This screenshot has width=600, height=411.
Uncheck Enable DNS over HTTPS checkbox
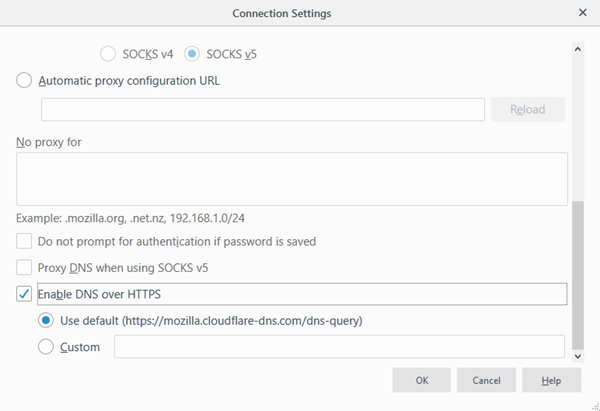point(24,294)
